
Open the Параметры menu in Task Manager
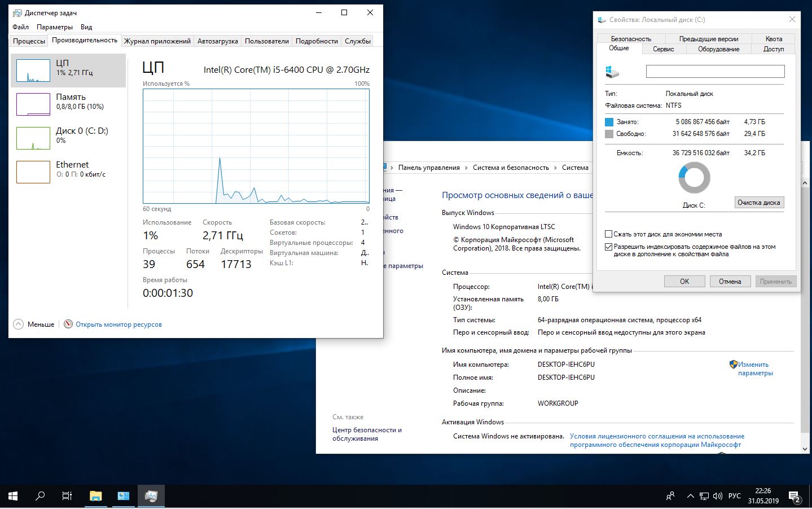55,27
